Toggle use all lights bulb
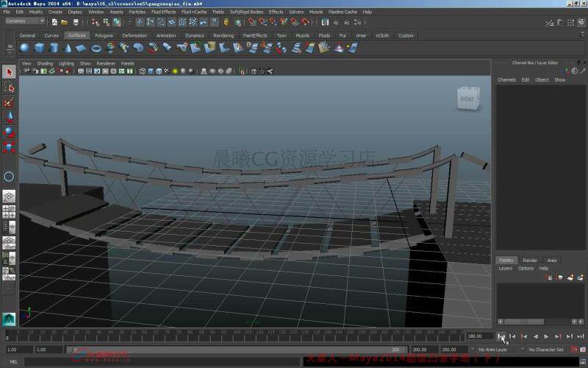Image resolution: width=588 pixels, height=368 pixels. pyautogui.click(x=175, y=71)
